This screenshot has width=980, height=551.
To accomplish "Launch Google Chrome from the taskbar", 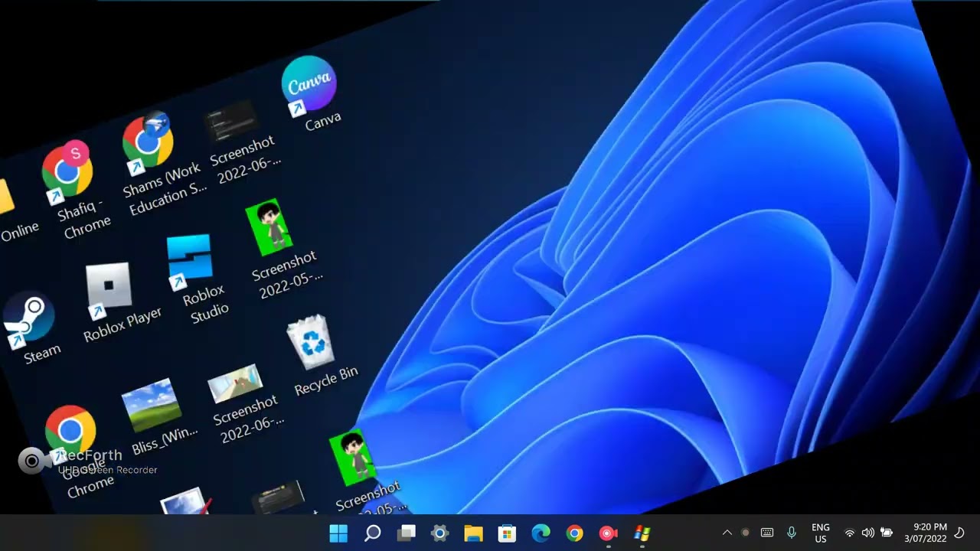I will coord(574,533).
